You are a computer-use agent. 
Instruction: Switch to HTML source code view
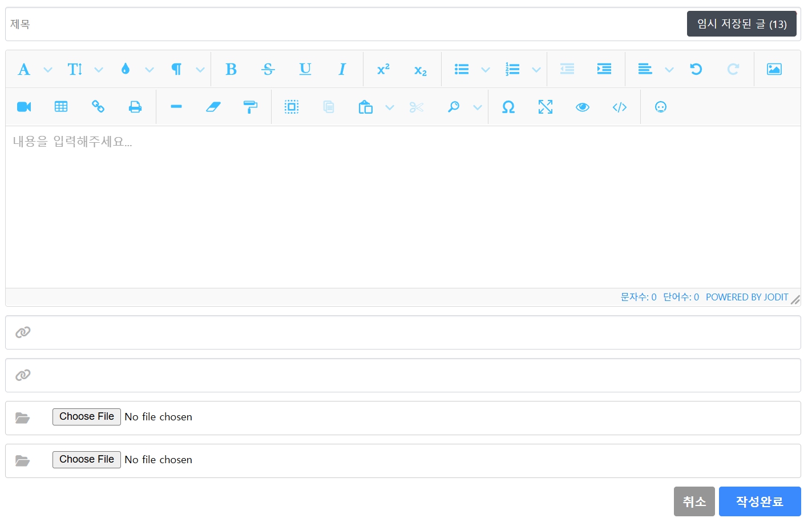click(619, 107)
